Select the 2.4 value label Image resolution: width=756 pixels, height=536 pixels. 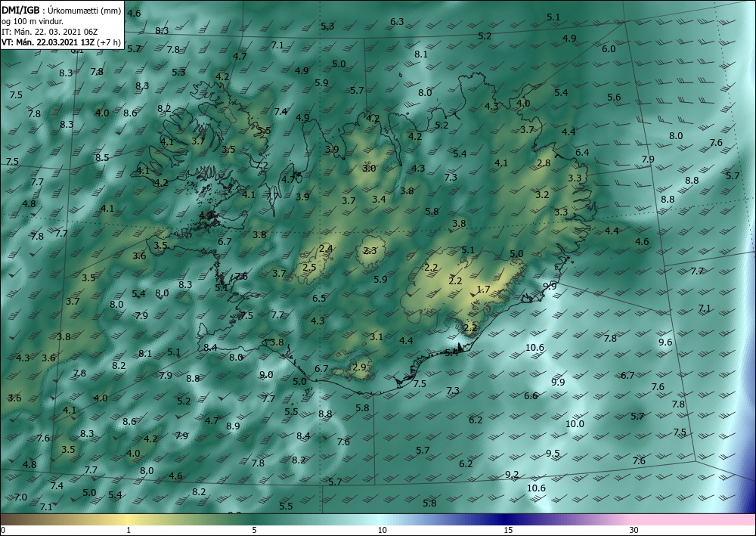click(326, 249)
